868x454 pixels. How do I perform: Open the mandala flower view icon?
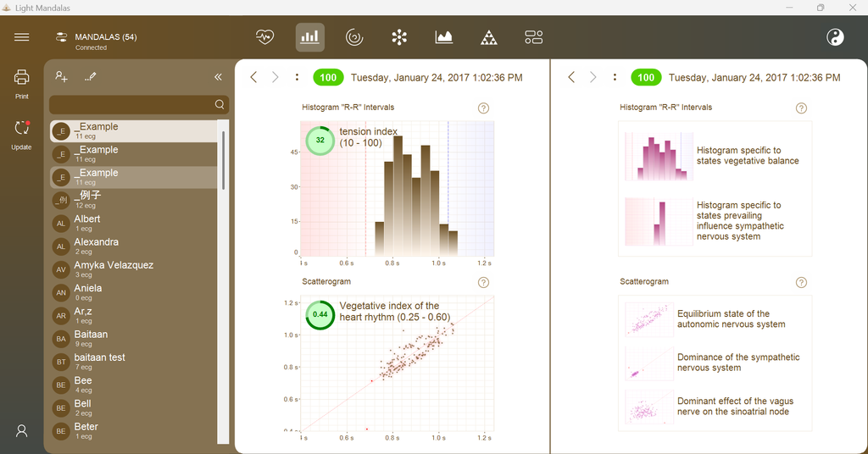399,37
